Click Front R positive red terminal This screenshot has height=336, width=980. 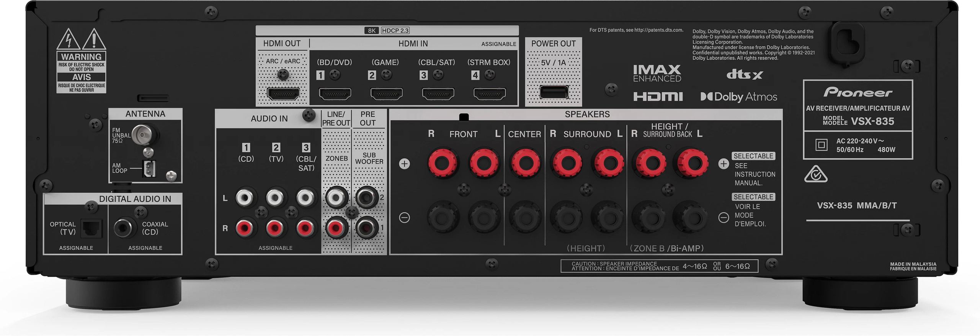442,163
